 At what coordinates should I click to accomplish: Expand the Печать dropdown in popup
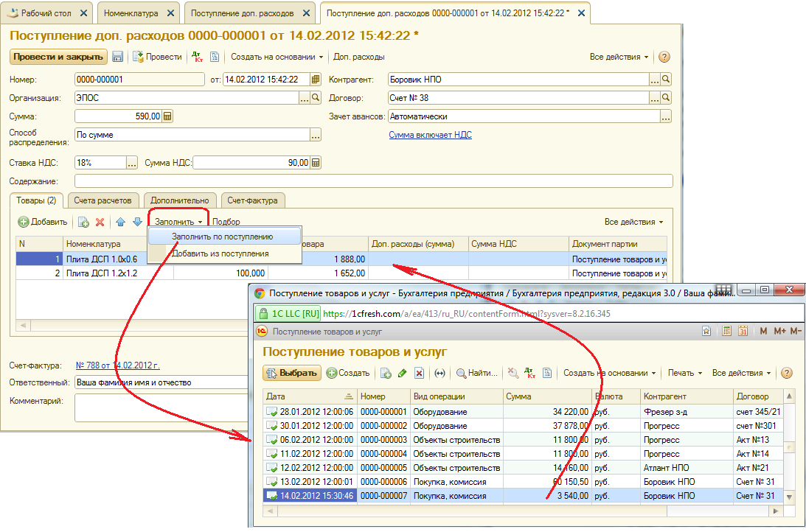(684, 373)
